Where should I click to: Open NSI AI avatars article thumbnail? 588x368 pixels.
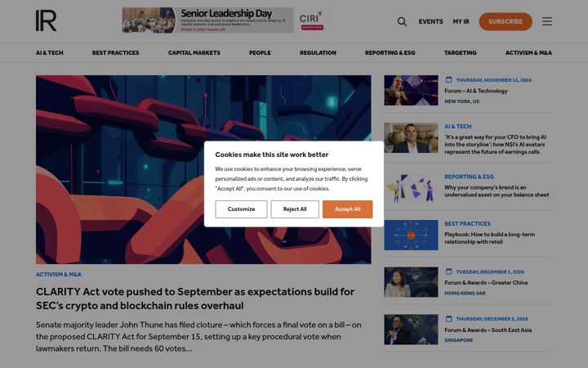(411, 138)
